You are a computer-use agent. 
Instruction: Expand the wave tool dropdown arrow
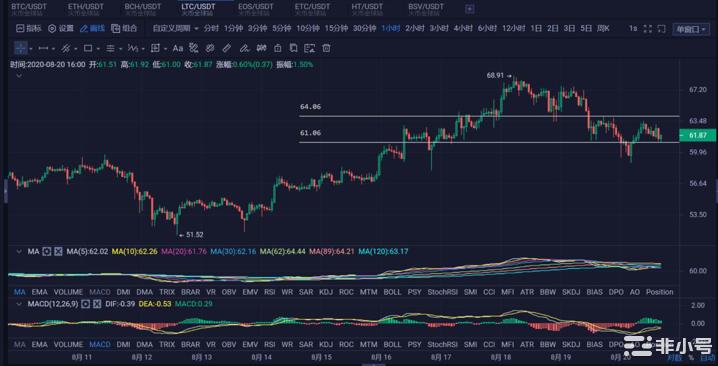[142, 49]
